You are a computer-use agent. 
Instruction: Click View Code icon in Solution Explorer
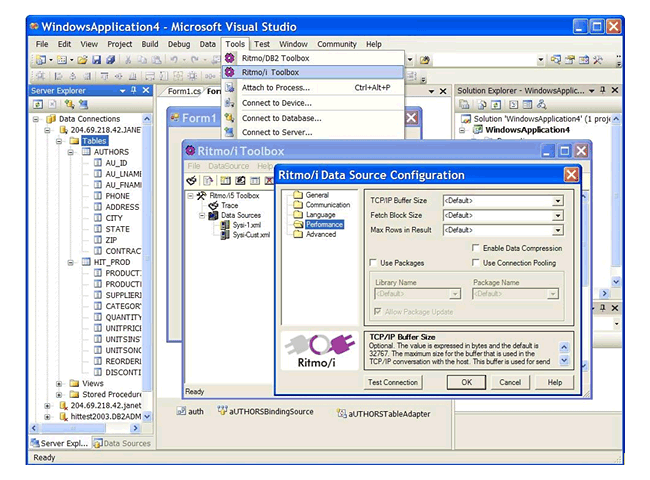514,104
